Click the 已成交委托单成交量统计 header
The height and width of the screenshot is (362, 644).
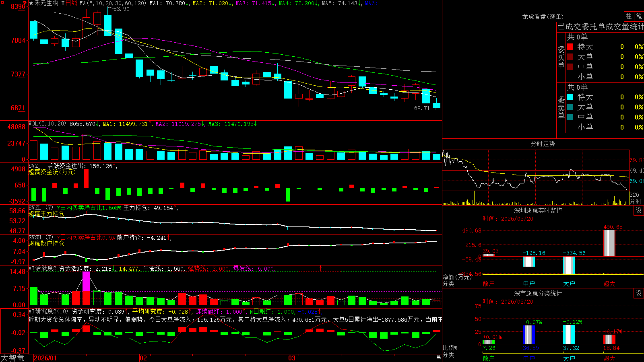tap(601, 27)
